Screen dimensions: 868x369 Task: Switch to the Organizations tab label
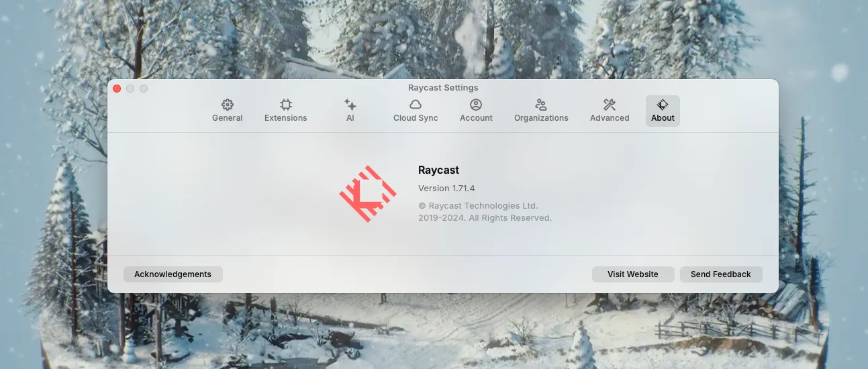coord(541,118)
